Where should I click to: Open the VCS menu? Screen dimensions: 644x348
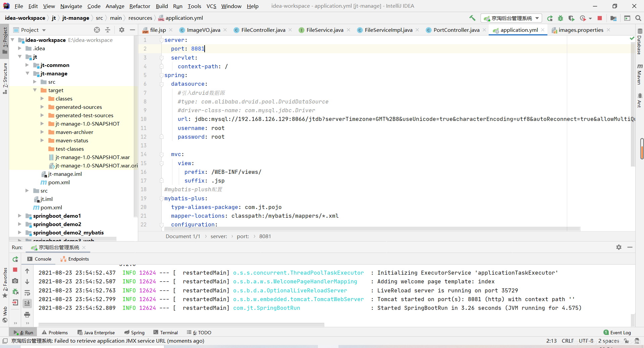tap(211, 6)
